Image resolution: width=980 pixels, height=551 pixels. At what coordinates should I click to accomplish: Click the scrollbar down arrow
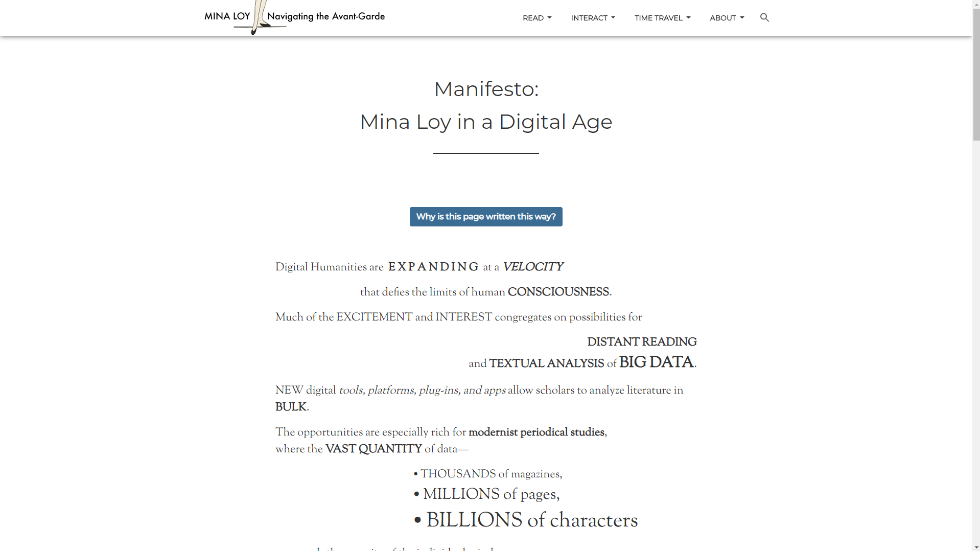(976, 546)
